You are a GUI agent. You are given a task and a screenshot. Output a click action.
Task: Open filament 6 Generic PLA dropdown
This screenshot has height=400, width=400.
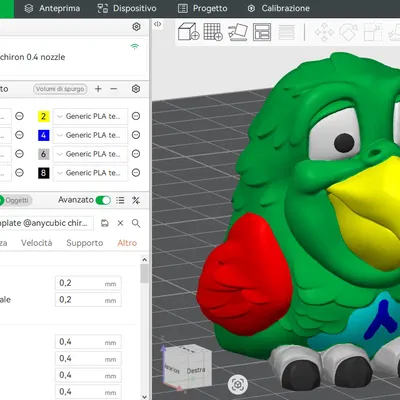(90, 154)
